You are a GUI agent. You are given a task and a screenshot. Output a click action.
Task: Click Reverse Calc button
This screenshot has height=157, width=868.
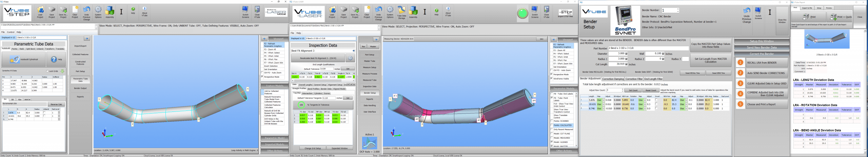coord(56,104)
